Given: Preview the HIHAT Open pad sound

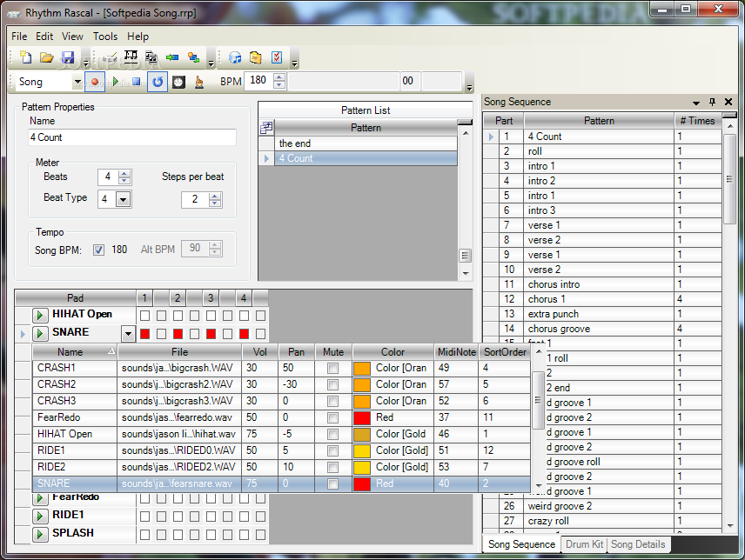Looking at the screenshot, I should tap(39, 315).
